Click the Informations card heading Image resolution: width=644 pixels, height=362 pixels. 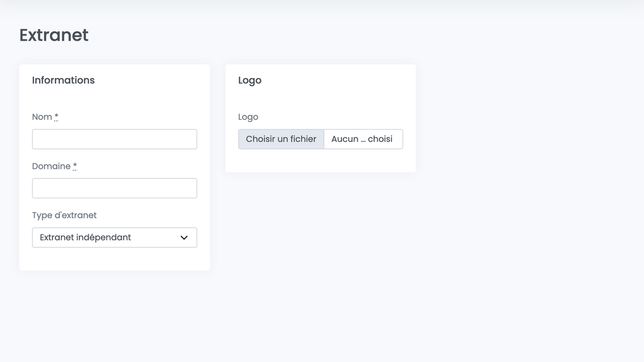tap(63, 80)
